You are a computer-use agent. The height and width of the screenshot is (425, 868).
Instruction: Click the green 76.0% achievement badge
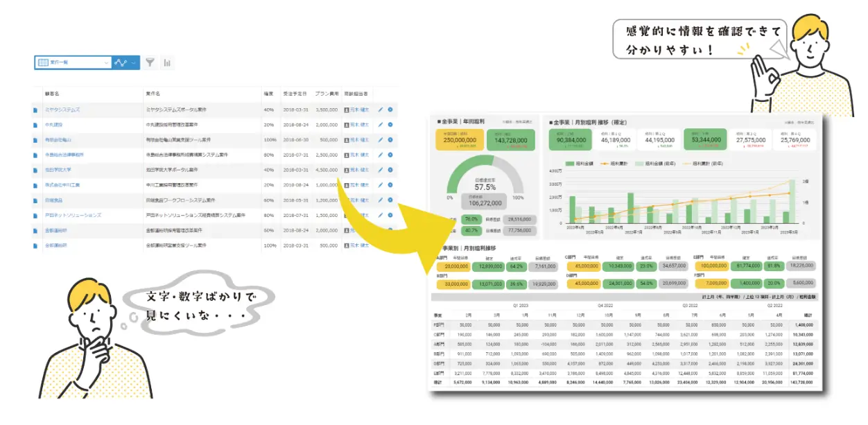(472, 219)
